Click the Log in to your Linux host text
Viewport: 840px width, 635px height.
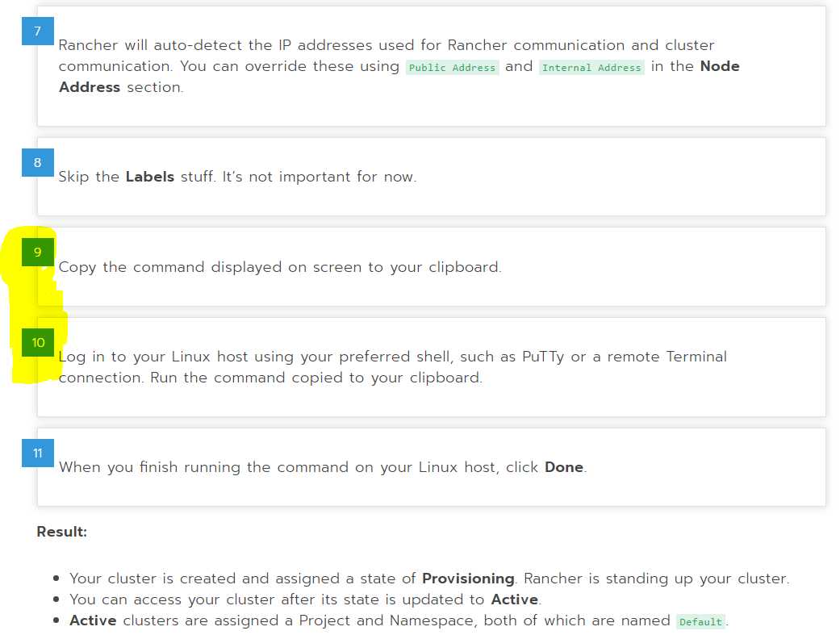coord(393,367)
